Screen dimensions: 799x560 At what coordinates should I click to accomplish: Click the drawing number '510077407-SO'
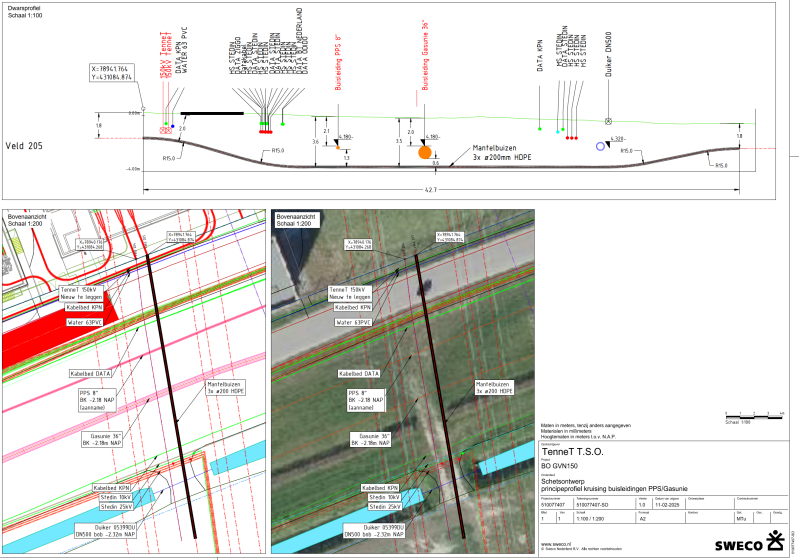point(591,505)
